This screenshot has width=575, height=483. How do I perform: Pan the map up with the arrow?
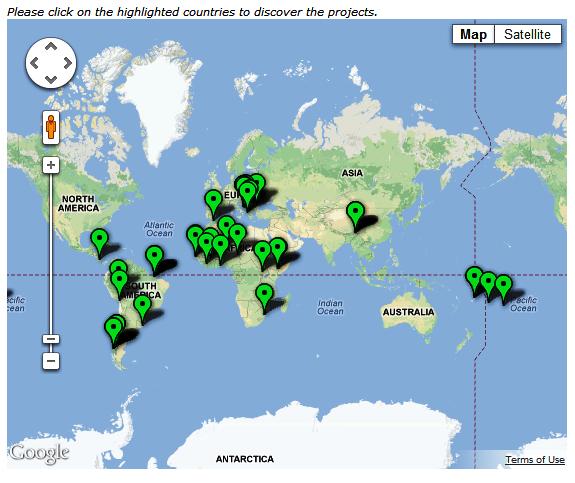[51, 47]
